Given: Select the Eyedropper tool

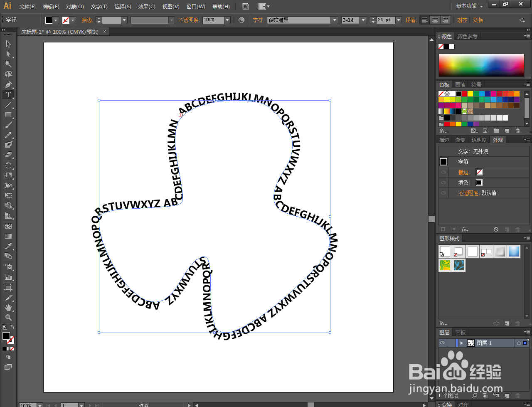Looking at the screenshot, I should (8, 246).
